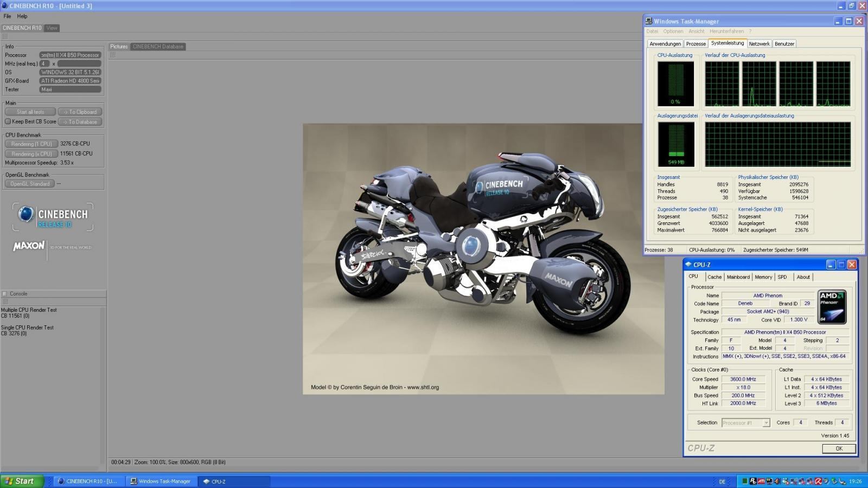Click Start all tests button
The height and width of the screenshot is (488, 868).
click(30, 112)
